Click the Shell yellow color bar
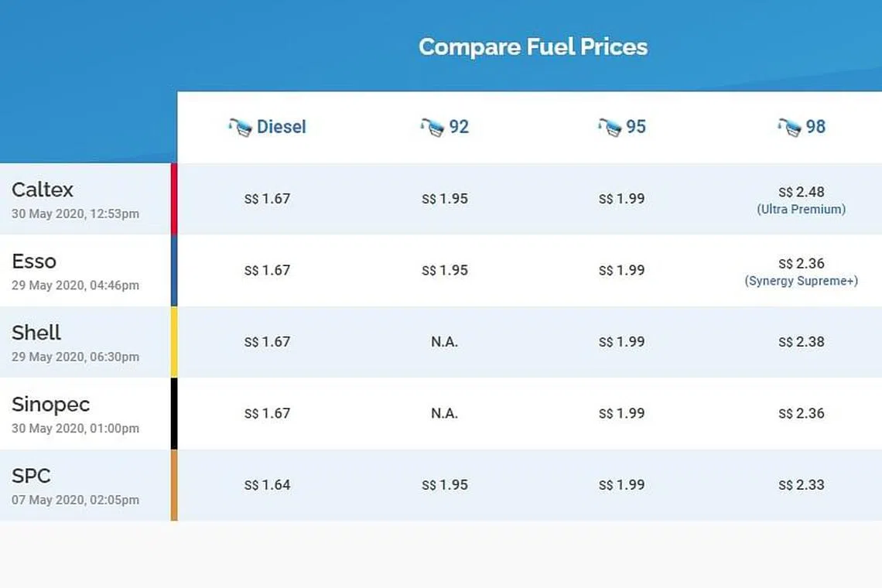 174,342
